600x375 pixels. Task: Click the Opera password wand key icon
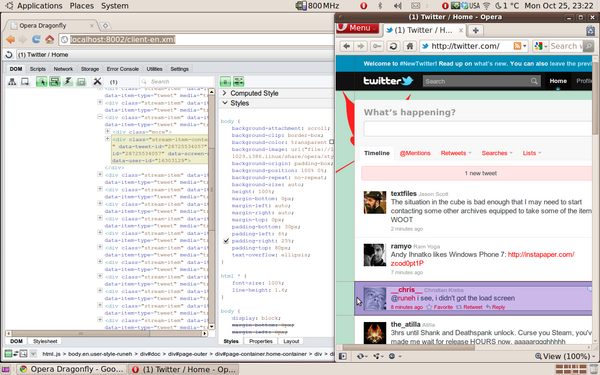tap(377, 46)
